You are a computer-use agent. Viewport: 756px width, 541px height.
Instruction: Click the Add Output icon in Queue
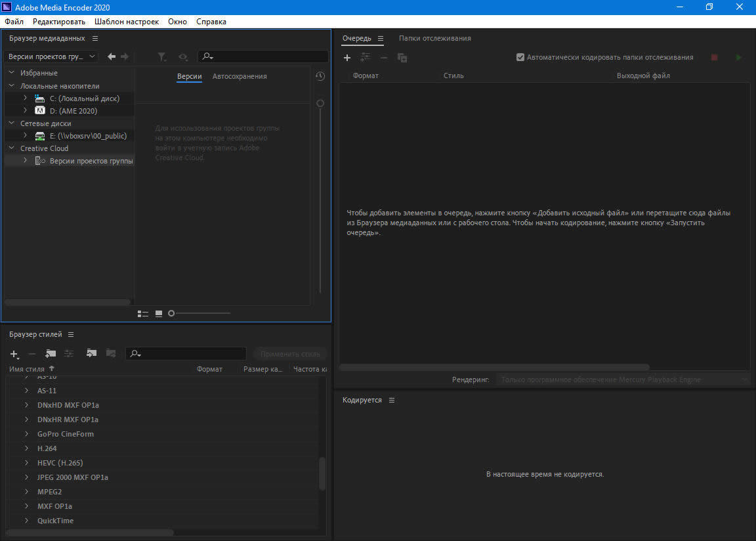click(x=366, y=57)
